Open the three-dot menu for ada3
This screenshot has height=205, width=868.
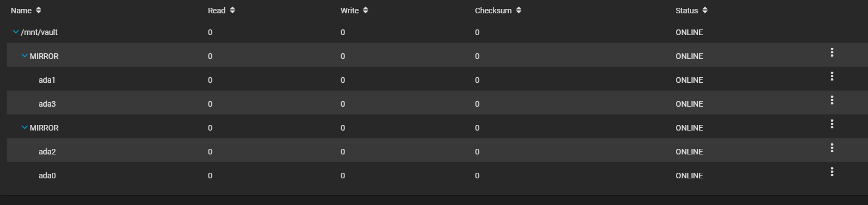point(832,100)
